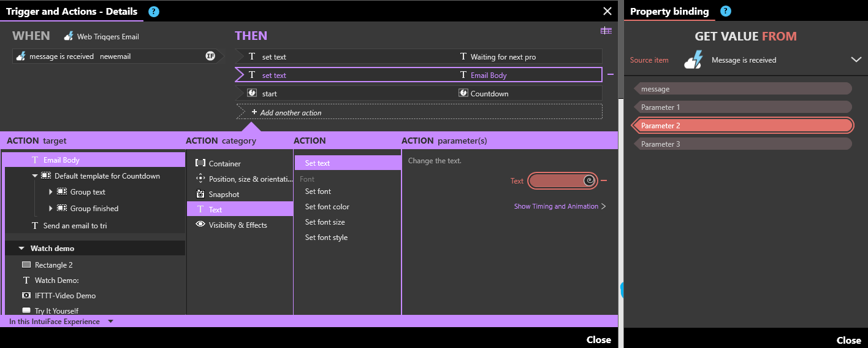
Task: Click Add another action
Action: (x=419, y=112)
